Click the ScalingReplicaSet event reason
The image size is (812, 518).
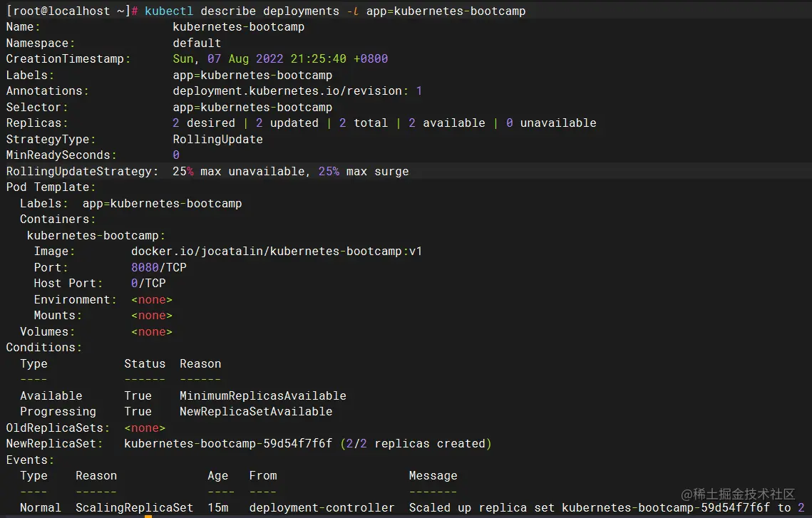[134, 508]
